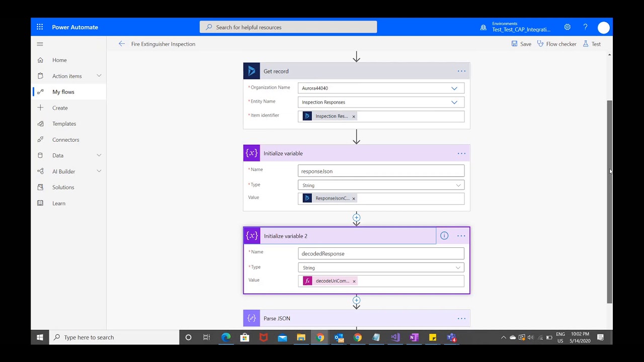Click scrollbar up arrow at top
The width and height of the screenshot is (644, 362).
610,55
